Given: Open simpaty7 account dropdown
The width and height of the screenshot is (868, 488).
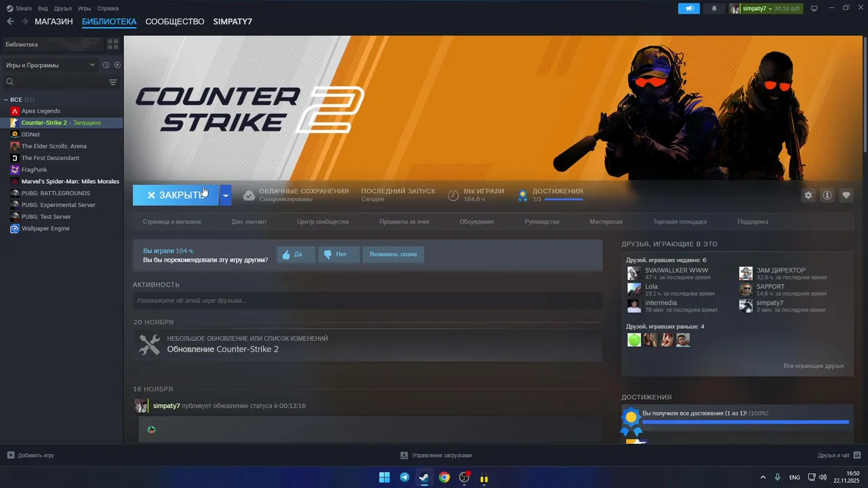Looking at the screenshot, I should coord(765,8).
